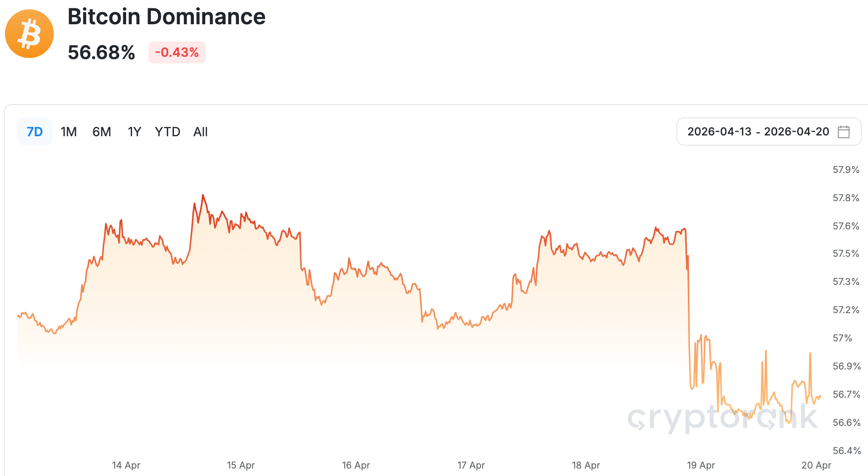Click the 15 Apr axis label
Viewport: 868px width, 476px height.
pyautogui.click(x=241, y=465)
